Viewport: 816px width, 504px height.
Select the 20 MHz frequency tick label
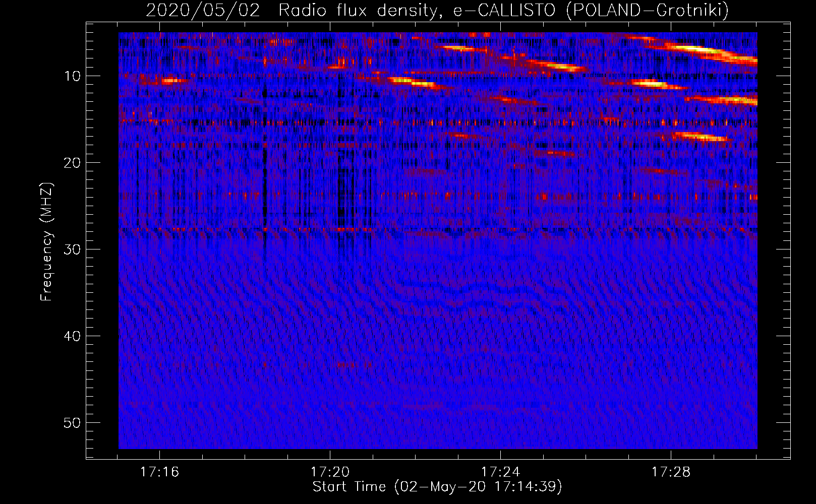tap(73, 163)
